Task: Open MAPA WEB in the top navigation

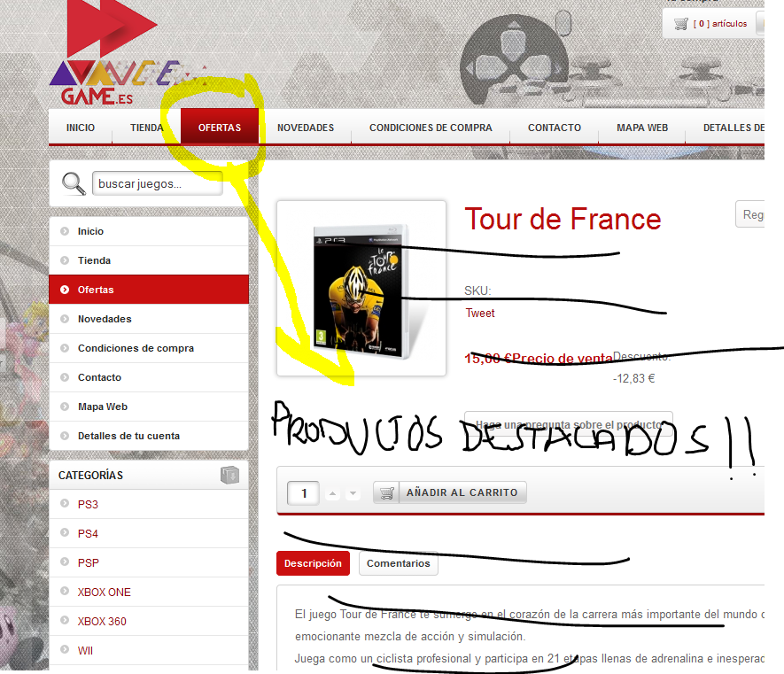Action: point(642,128)
